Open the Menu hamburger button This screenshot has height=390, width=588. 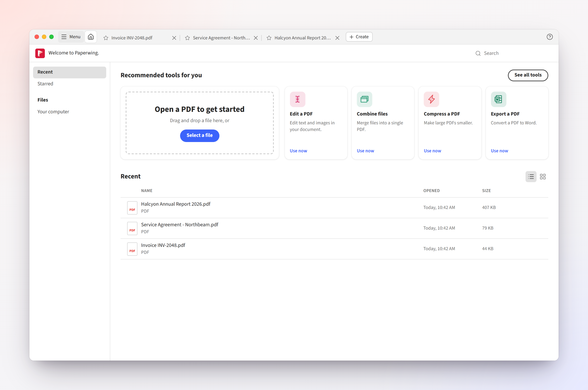(71, 37)
